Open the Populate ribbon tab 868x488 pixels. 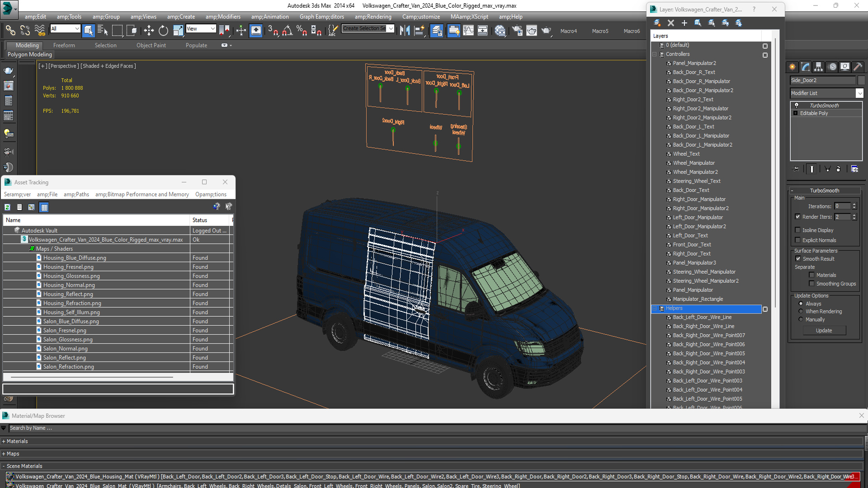tap(196, 45)
